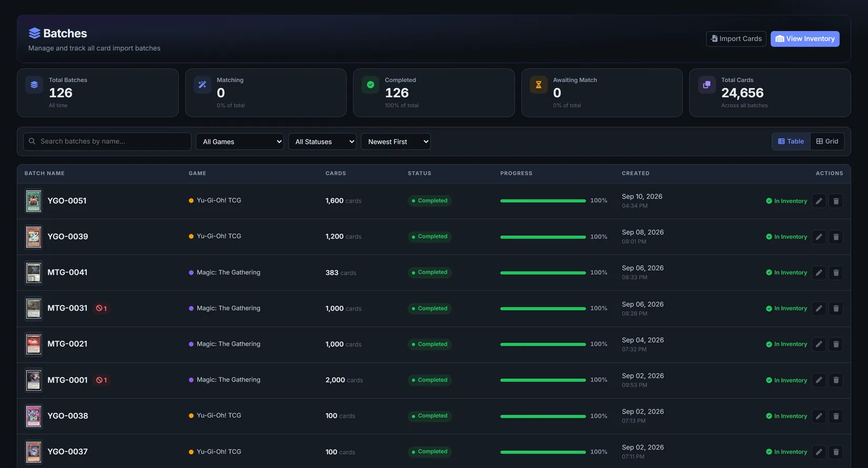Edit the MTG-0041 batch

[x=819, y=272]
